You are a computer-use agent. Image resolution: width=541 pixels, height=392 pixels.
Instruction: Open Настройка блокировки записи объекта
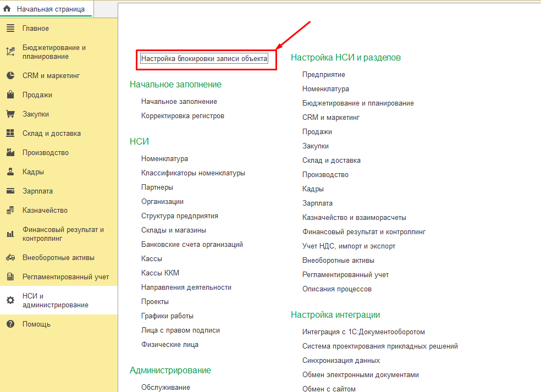(x=205, y=59)
